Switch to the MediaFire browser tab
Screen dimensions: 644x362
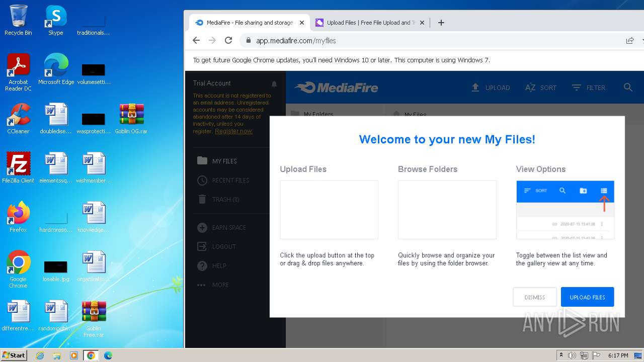[250, 23]
